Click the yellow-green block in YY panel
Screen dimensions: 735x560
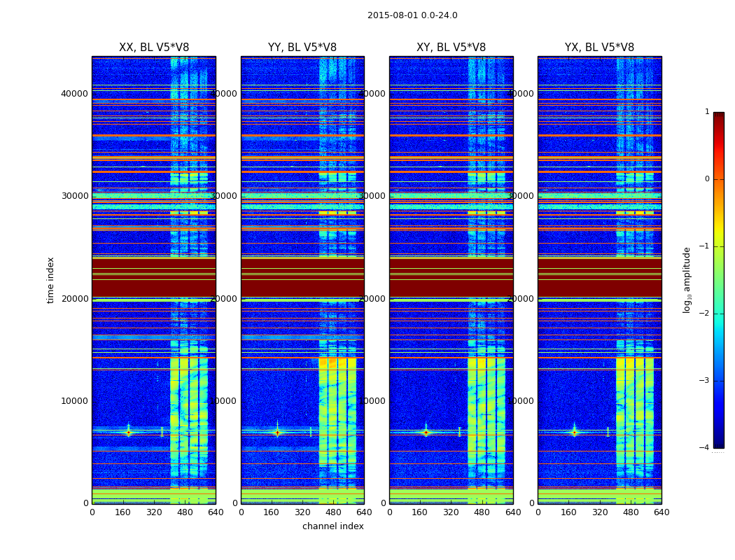(337, 412)
